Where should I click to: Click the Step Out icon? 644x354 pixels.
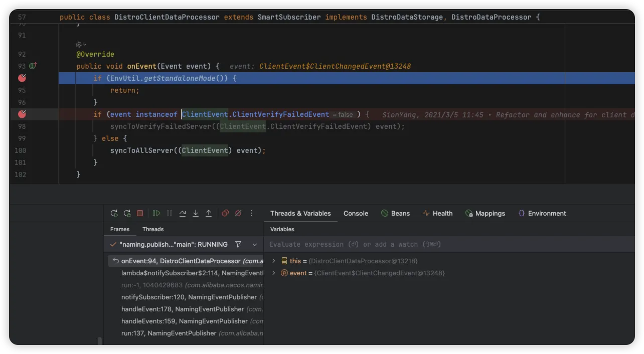tap(209, 213)
